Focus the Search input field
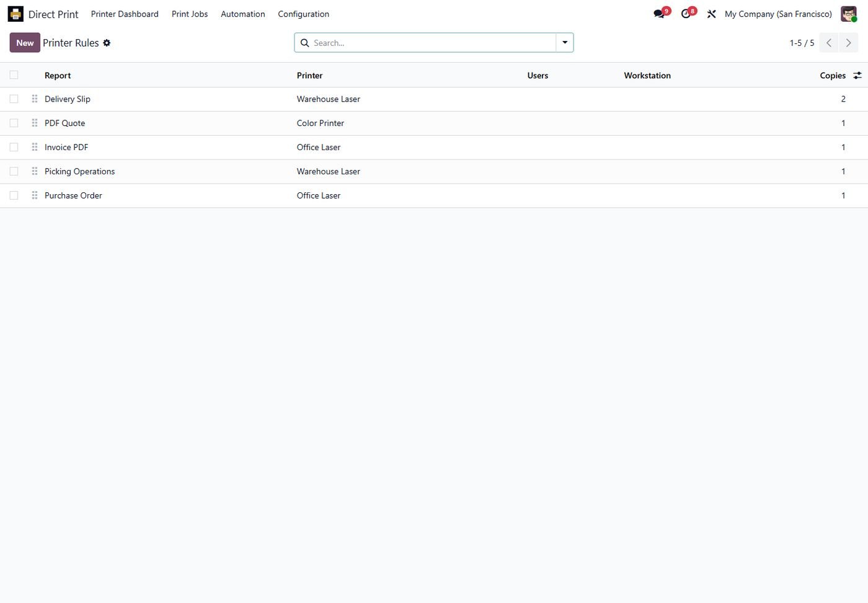 click(433, 43)
